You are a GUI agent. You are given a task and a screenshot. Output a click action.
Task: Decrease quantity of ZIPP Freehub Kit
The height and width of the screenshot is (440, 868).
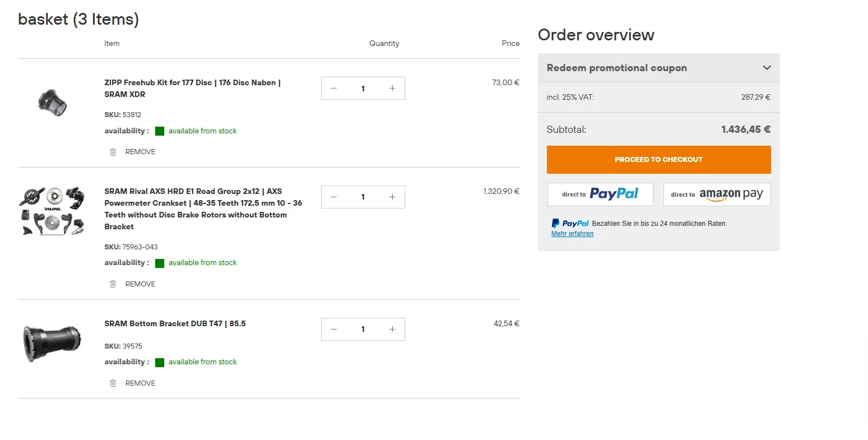click(334, 89)
